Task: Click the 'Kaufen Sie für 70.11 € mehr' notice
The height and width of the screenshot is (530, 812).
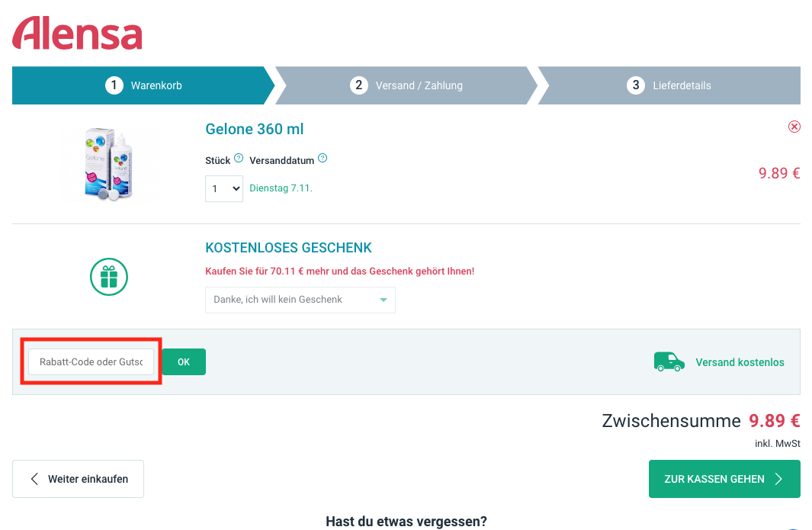Action: coord(340,271)
